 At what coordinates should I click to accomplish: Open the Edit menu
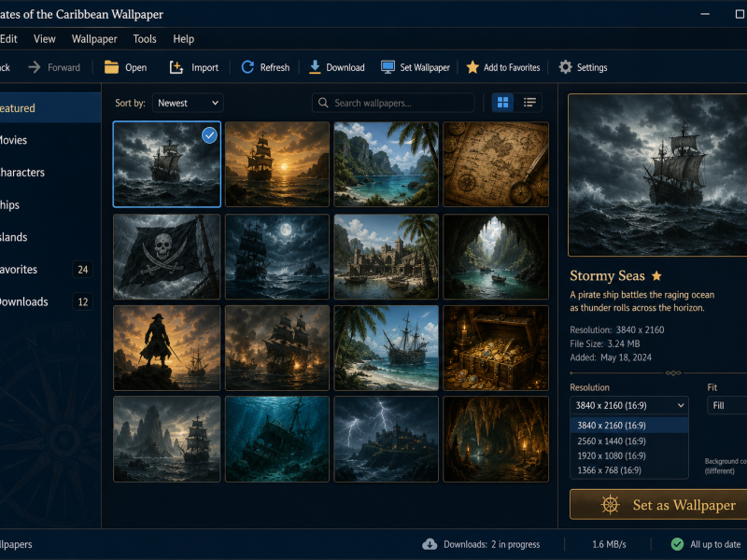(8, 39)
